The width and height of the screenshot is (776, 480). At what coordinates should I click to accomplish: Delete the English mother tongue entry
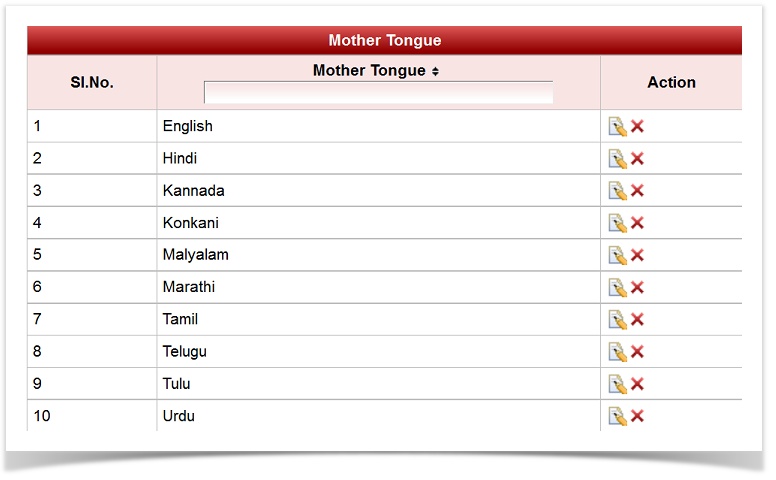point(637,127)
